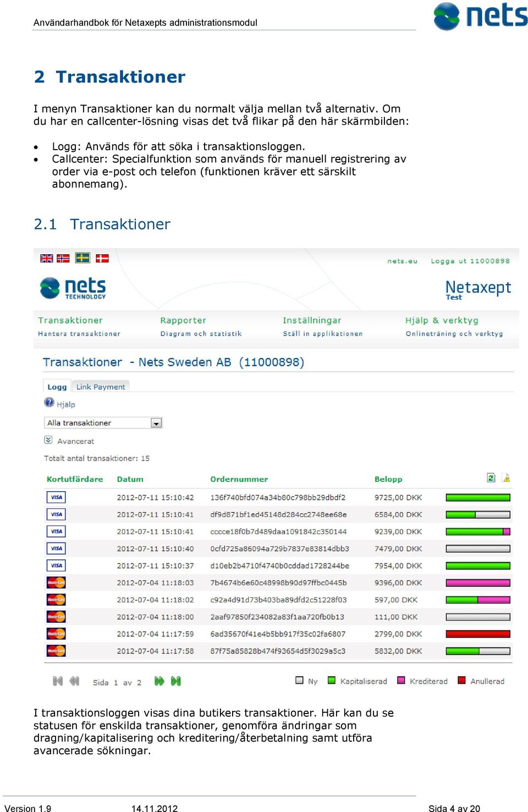Open the Alla transaktioner dropdown
The height and width of the screenshot is (812, 528).
pyautogui.click(x=103, y=423)
